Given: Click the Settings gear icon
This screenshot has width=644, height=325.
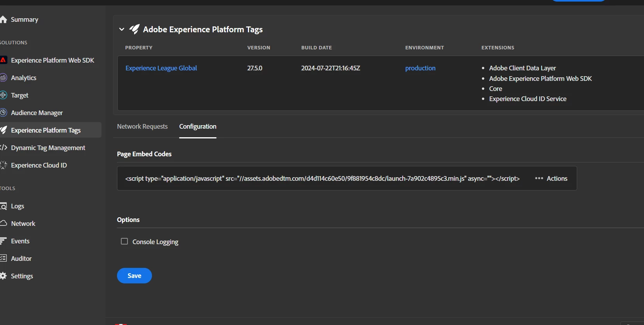Looking at the screenshot, I should (x=3, y=276).
